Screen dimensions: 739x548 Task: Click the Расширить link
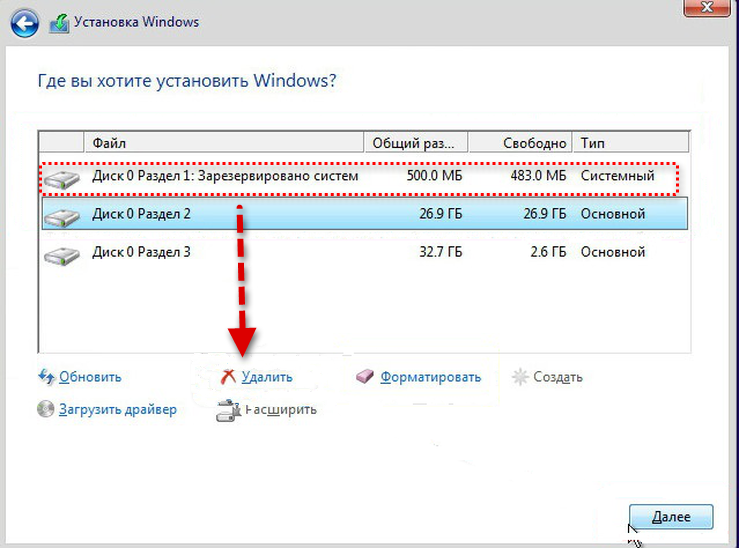(x=281, y=409)
